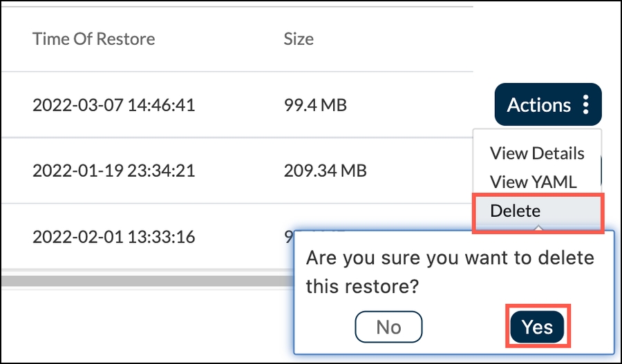
Task: Click the popover arrow pointer below Delete
Action: [537, 229]
